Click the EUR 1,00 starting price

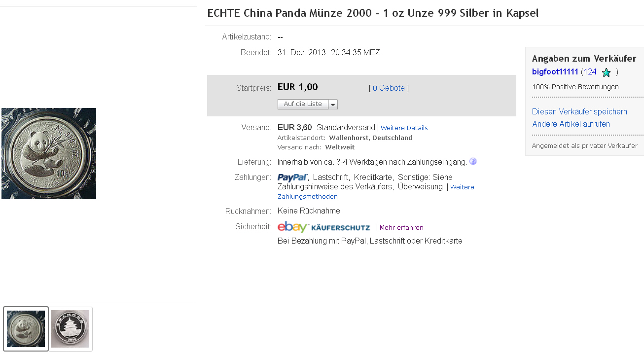pos(298,87)
